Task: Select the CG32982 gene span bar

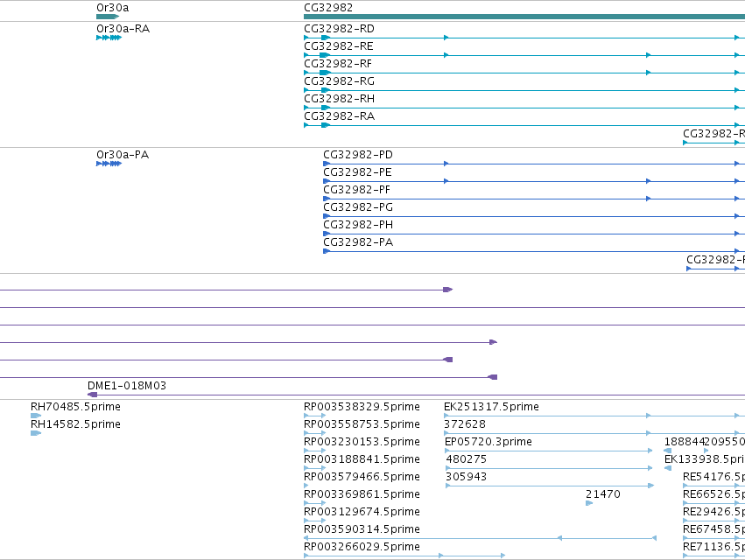Action: (524, 17)
